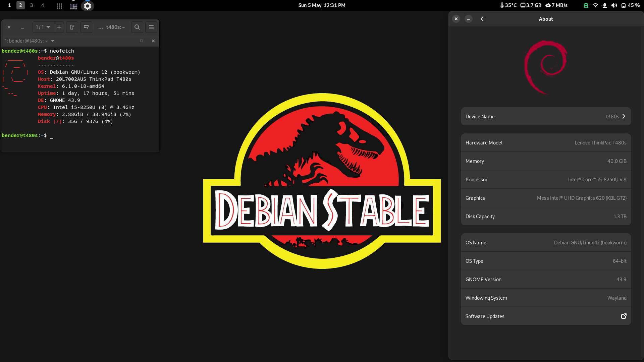Click the Windowing System Wayland row
Viewport: 644px width, 362px height.
tap(546, 298)
